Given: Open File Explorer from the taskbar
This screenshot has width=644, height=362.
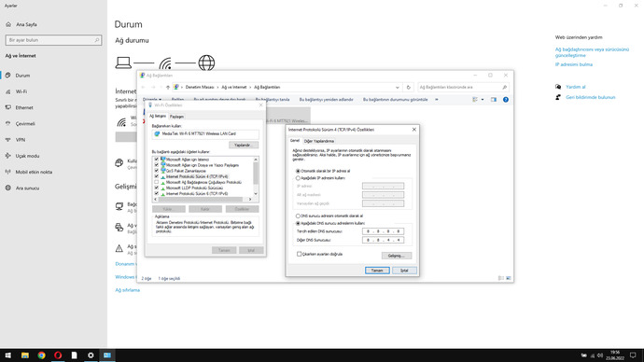Looking at the screenshot, I should [x=24, y=355].
